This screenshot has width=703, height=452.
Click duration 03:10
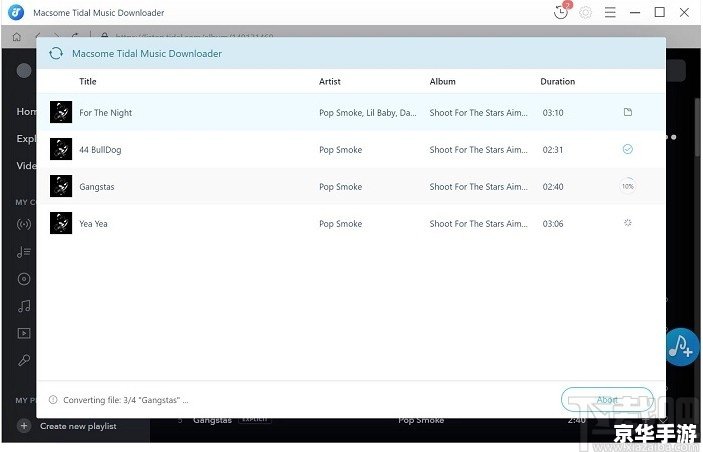553,113
